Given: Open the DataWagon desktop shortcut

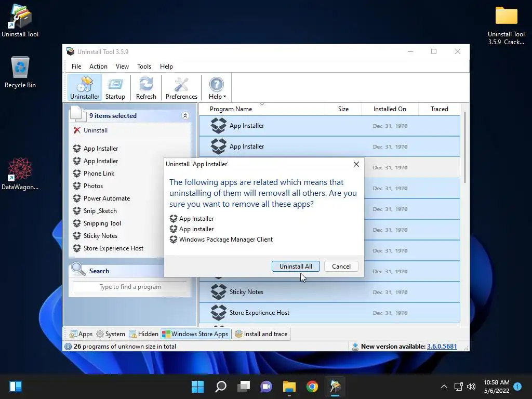Looking at the screenshot, I should point(20,174).
